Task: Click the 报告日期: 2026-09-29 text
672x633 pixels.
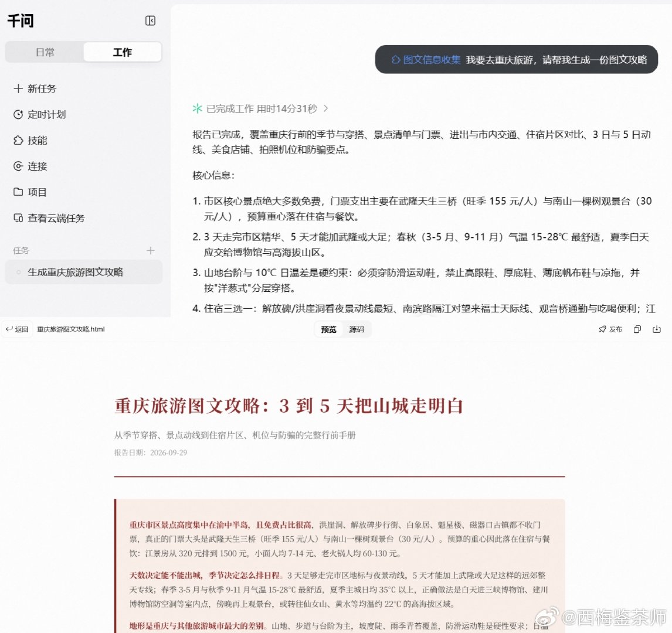Action: 151,452
